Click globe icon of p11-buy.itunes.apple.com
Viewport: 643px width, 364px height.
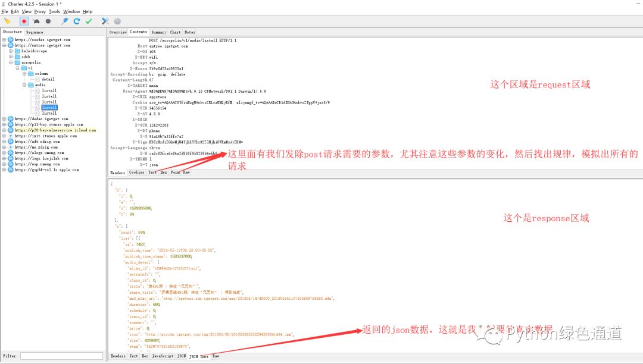pyautogui.click(x=11, y=124)
